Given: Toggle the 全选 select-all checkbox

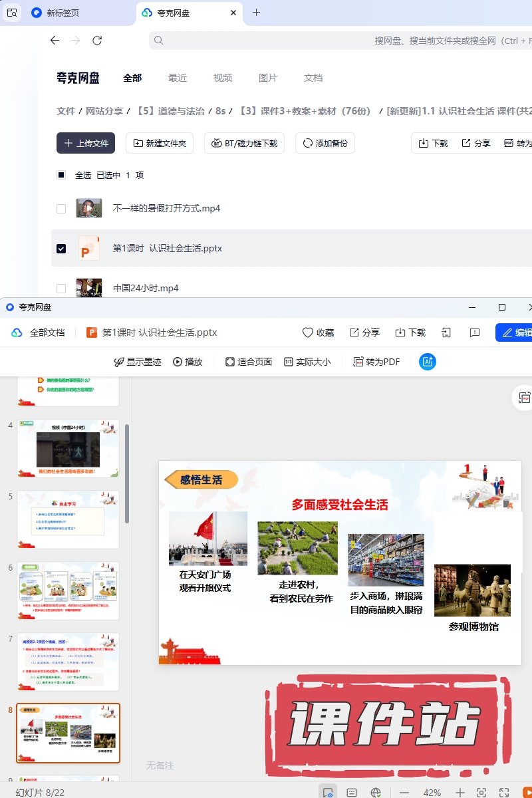Looking at the screenshot, I should click(x=61, y=176).
